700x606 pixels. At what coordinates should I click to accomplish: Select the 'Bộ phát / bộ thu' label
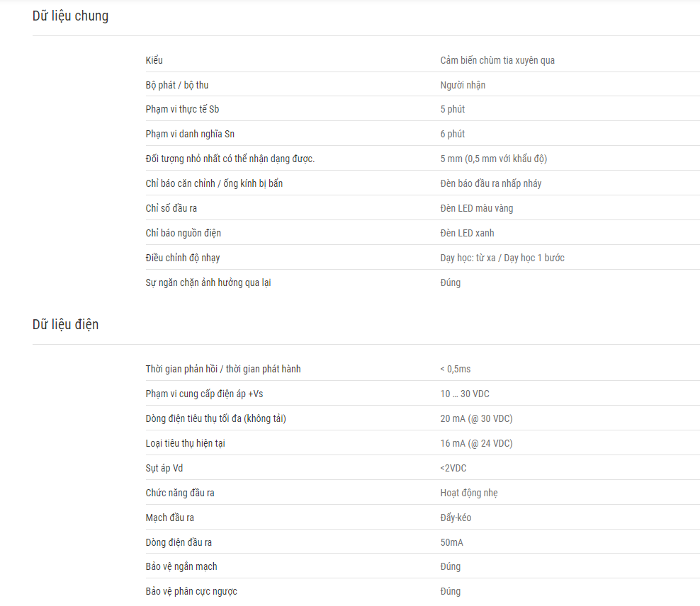pos(177,85)
